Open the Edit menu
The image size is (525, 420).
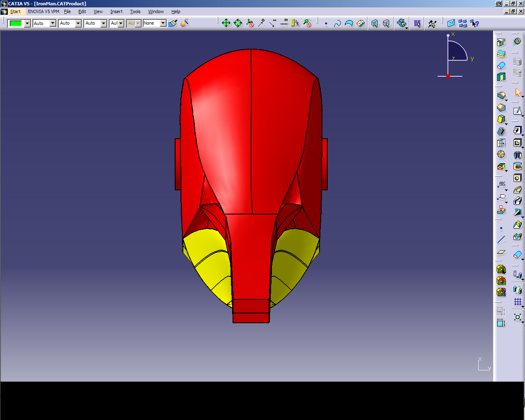pyautogui.click(x=82, y=11)
